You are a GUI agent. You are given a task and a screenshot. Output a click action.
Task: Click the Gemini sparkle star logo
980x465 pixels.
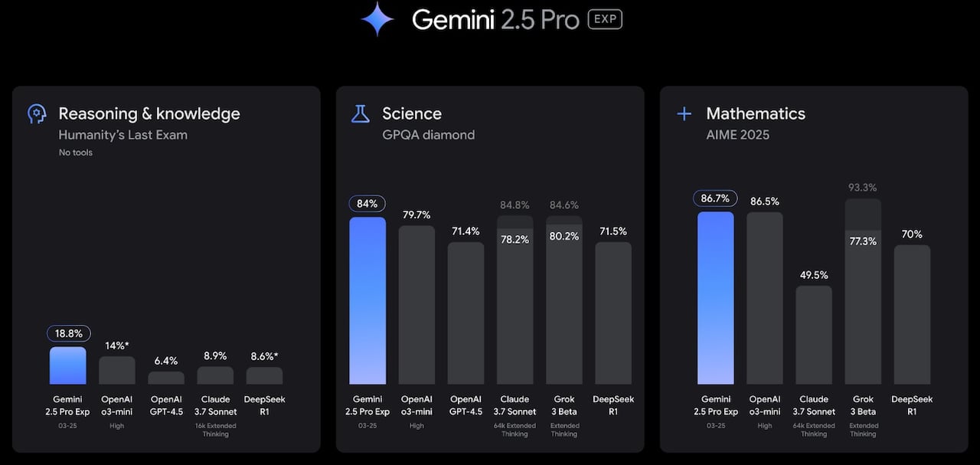click(377, 20)
